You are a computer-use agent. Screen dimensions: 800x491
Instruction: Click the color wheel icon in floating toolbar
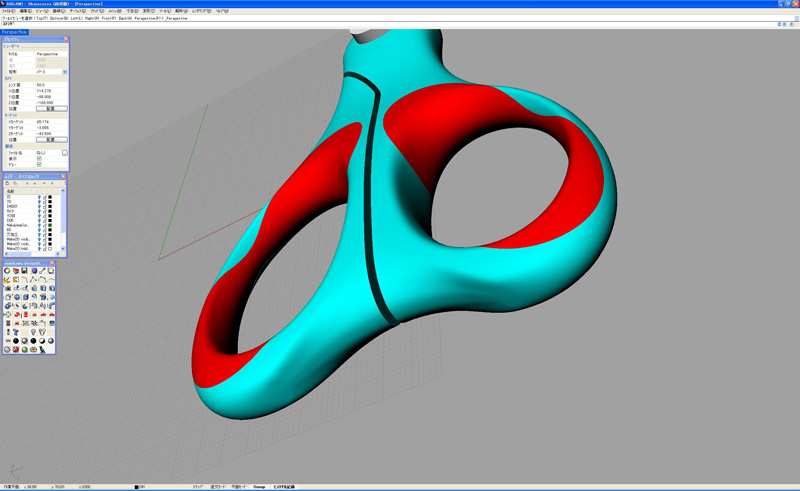7,271
